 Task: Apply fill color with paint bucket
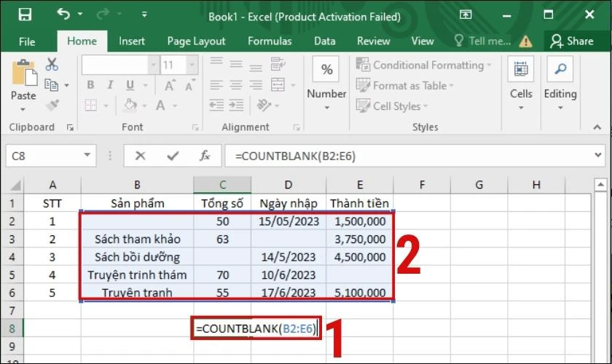point(130,105)
